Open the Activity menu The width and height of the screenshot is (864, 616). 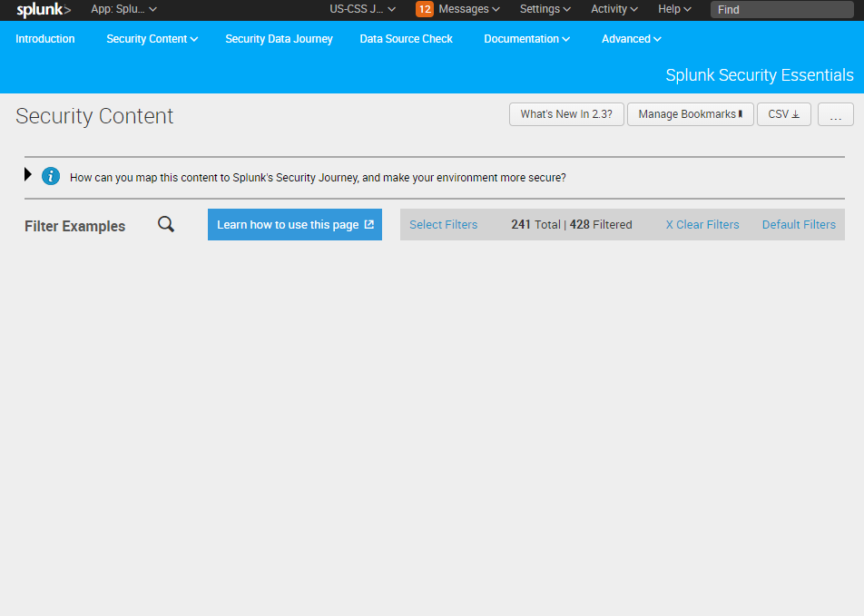coord(614,9)
